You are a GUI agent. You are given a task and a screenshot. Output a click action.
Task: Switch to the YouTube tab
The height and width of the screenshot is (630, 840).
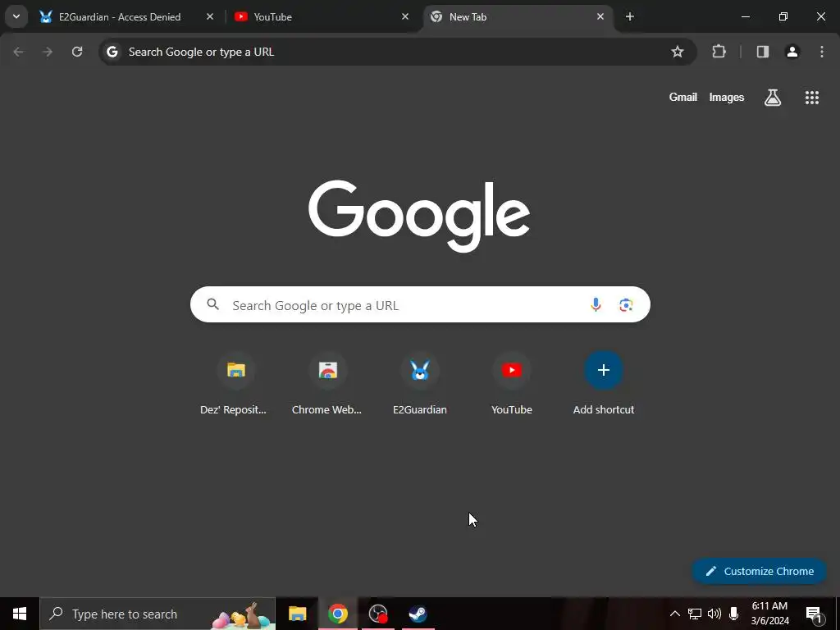tap(322, 16)
